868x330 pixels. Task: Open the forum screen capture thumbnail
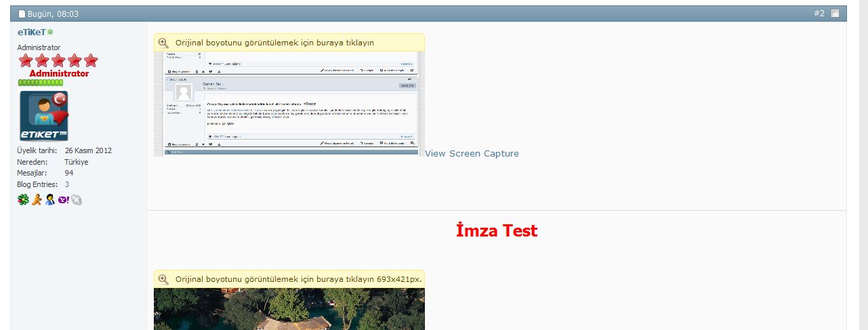pyautogui.click(x=289, y=103)
